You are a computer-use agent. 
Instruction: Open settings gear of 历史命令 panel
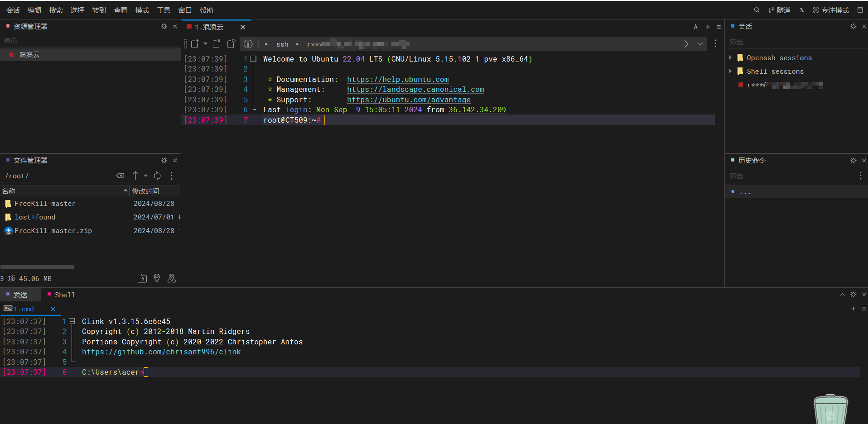tap(853, 161)
